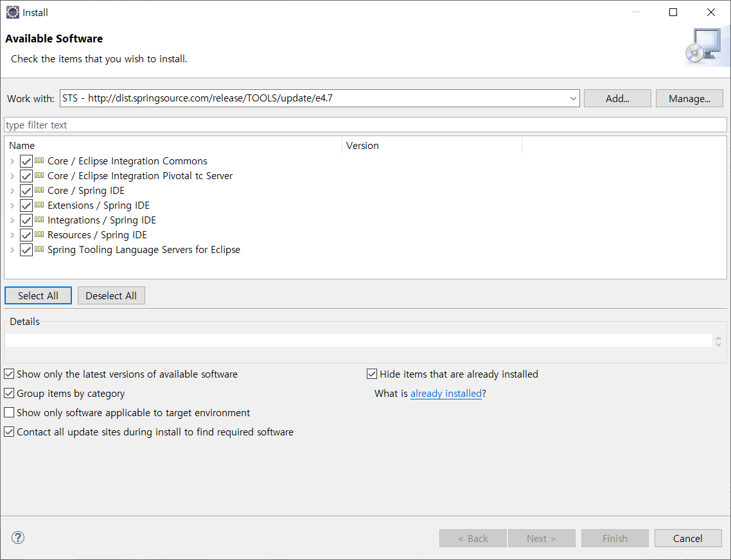Click the Cancel button

coord(688,539)
